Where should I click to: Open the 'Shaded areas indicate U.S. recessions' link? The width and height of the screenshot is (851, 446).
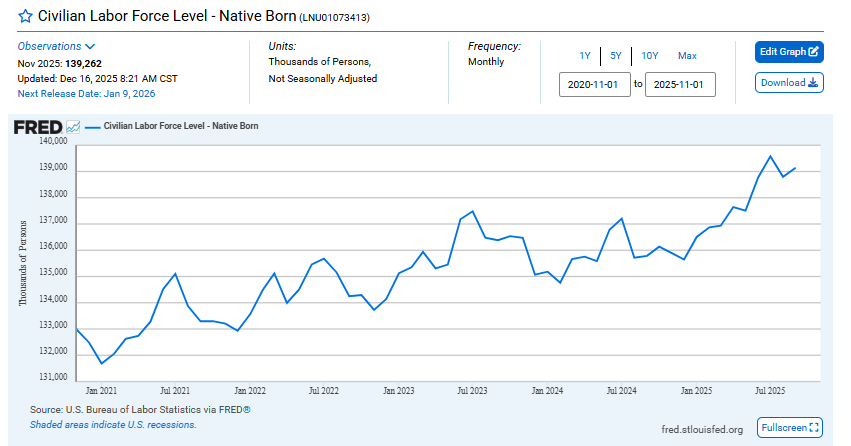click(113, 424)
